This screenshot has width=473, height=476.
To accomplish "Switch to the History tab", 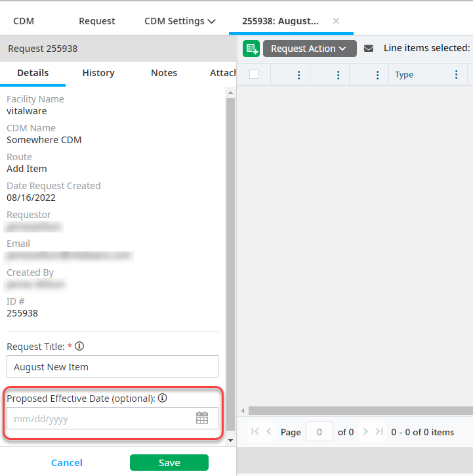I will pos(98,73).
